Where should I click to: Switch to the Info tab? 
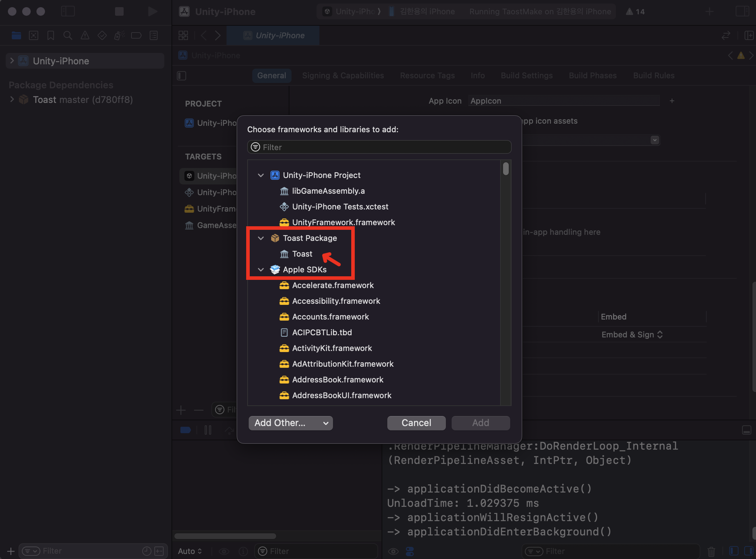pos(478,75)
